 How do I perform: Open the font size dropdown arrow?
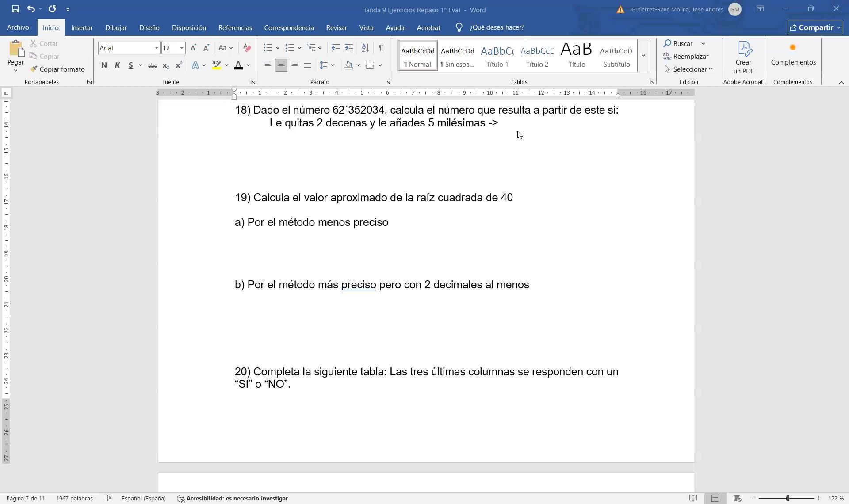181,48
